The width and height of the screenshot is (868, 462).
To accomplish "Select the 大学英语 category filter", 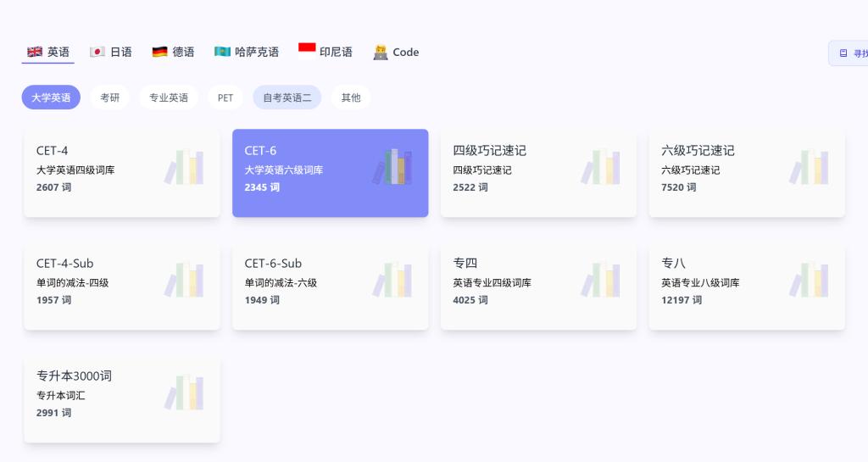I will click(51, 97).
